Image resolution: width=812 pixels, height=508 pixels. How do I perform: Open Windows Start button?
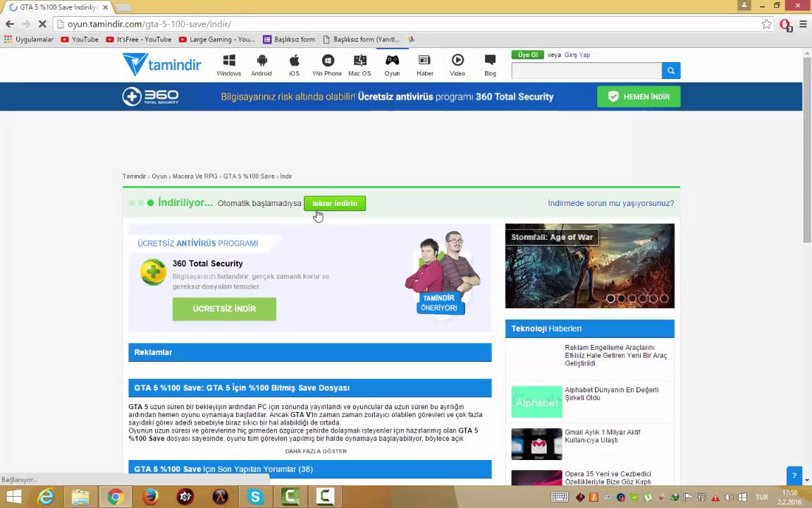pos(14,497)
